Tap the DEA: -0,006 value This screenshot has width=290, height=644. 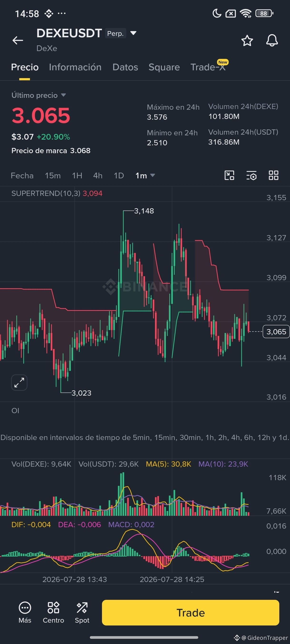(x=79, y=525)
